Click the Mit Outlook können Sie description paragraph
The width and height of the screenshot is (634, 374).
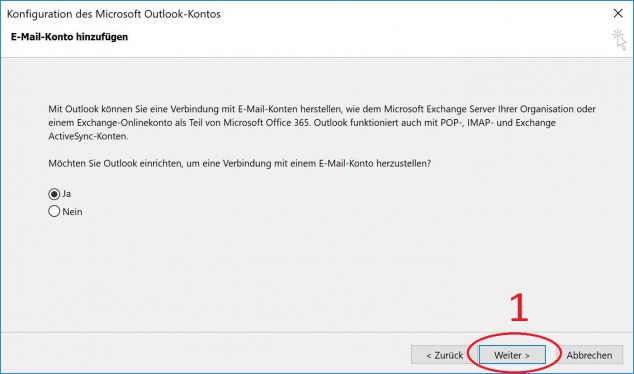(x=322, y=123)
